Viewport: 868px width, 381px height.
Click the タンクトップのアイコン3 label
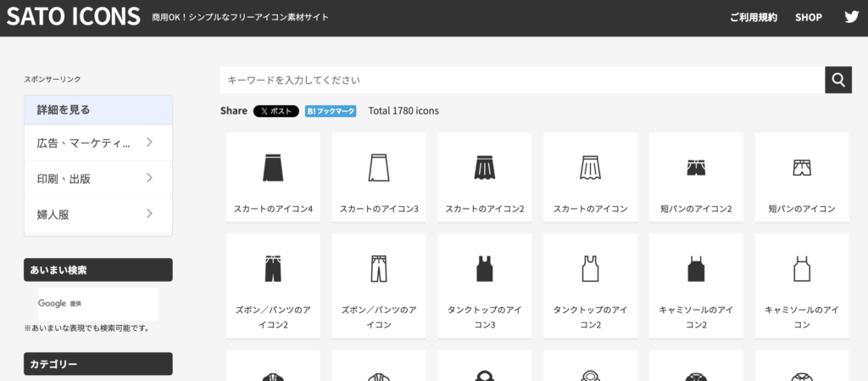(484, 317)
